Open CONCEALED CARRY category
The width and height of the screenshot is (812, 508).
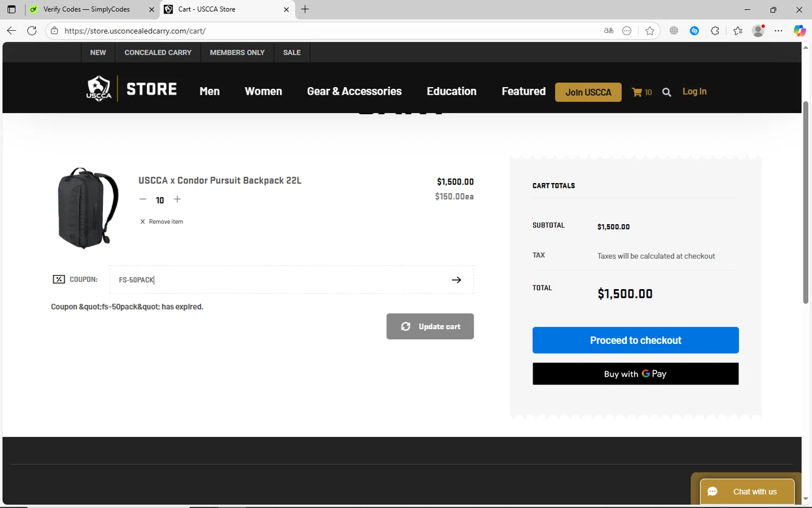158,53
